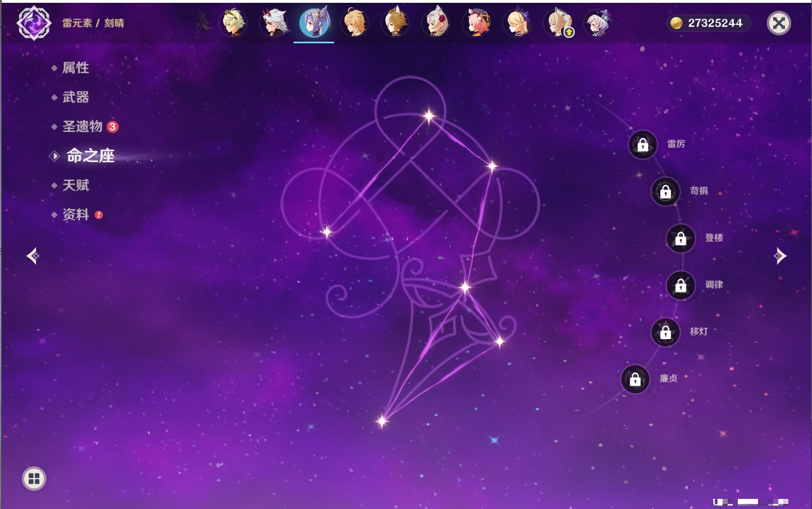Viewport: 812px width, 509px height.
Task: Click the 廉贞 constellation name
Action: (x=669, y=379)
